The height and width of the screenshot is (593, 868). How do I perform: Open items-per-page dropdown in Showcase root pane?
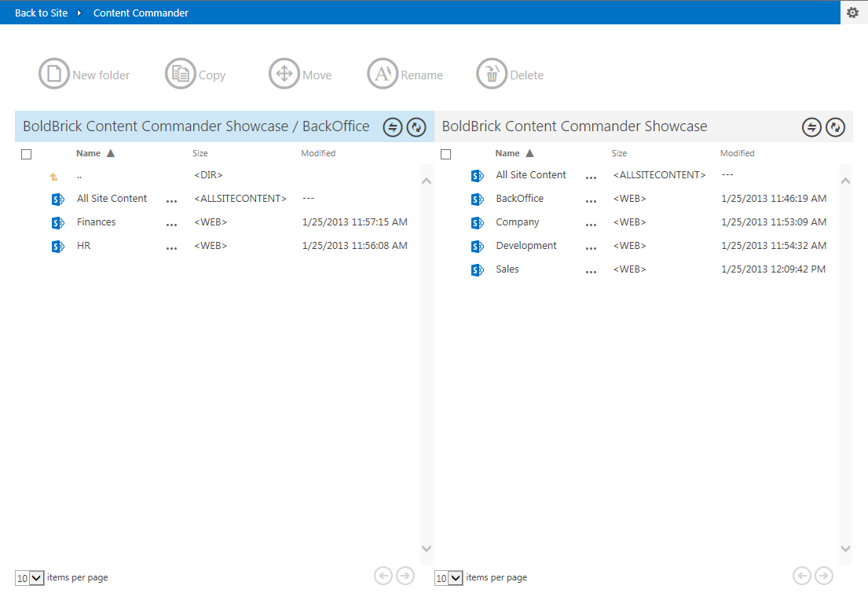coord(449,578)
